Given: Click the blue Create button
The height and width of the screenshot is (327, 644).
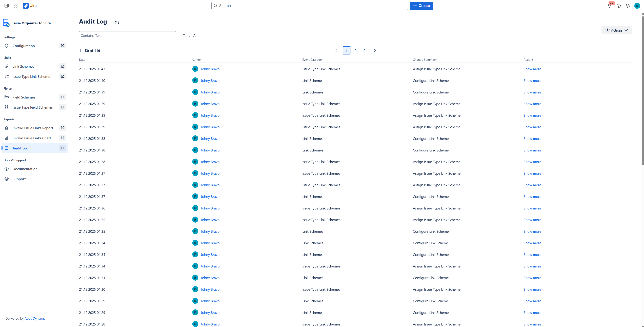Looking at the screenshot, I should click(x=421, y=6).
